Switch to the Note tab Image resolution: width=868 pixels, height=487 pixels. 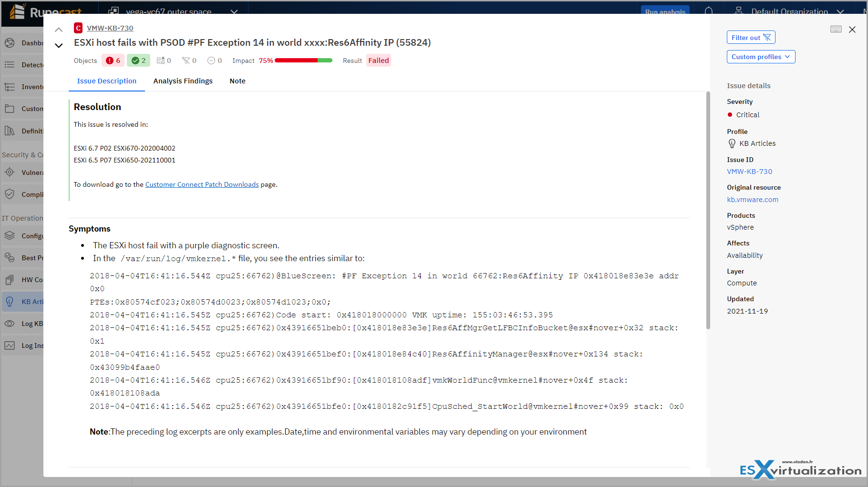coord(238,81)
